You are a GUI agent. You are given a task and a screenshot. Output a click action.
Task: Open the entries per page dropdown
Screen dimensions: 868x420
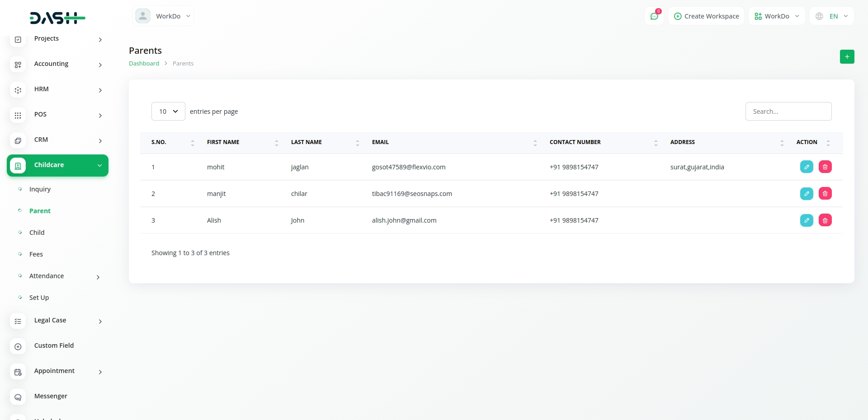[x=168, y=112]
